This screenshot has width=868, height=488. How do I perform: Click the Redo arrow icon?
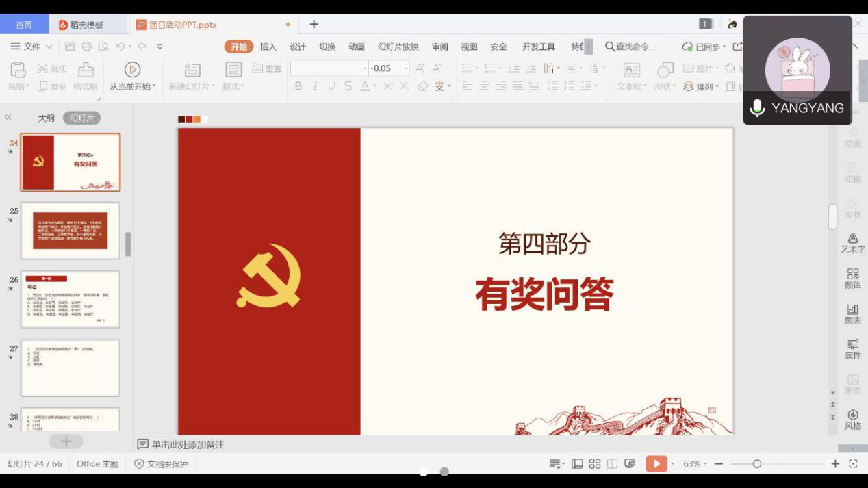(142, 47)
